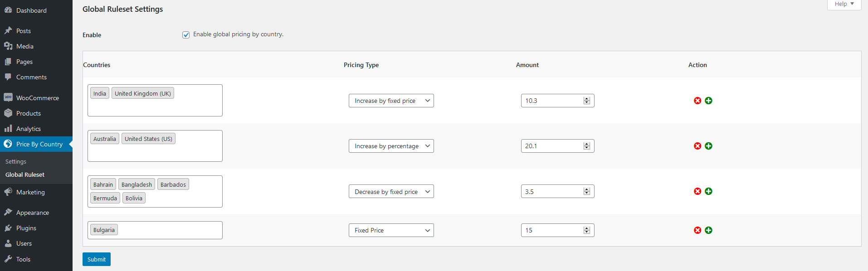Remove the Bulgaria fixed price rule
This screenshot has width=868, height=271.
pos(697,230)
